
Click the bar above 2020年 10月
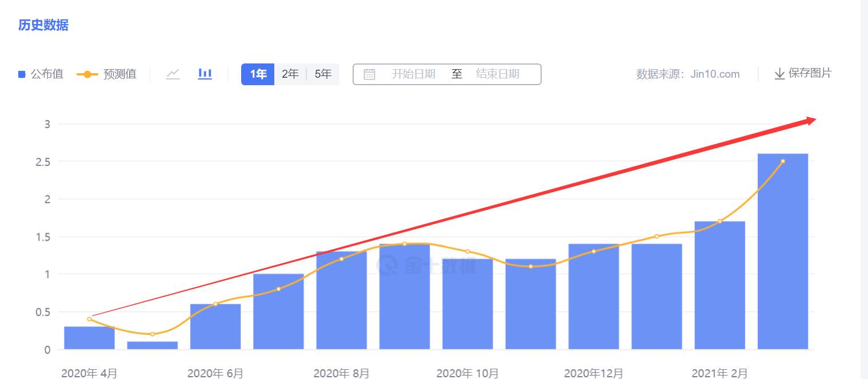[467, 304]
